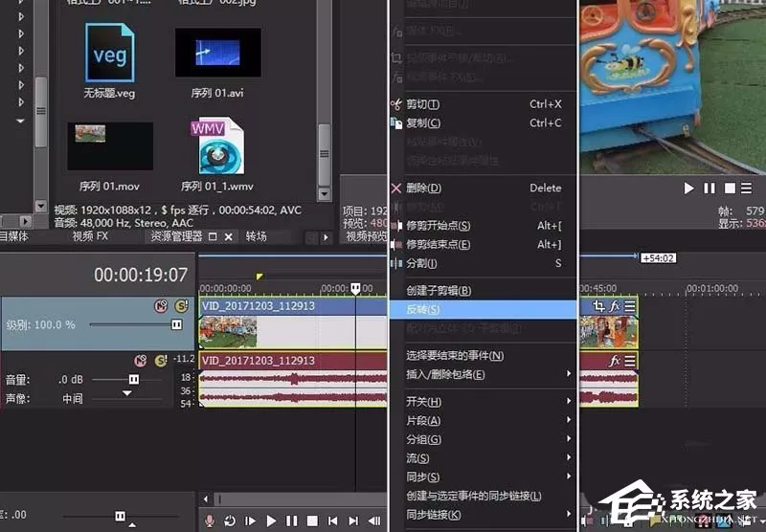The image size is (766, 532).
Task: Open event FX on the video clip
Action: point(615,306)
